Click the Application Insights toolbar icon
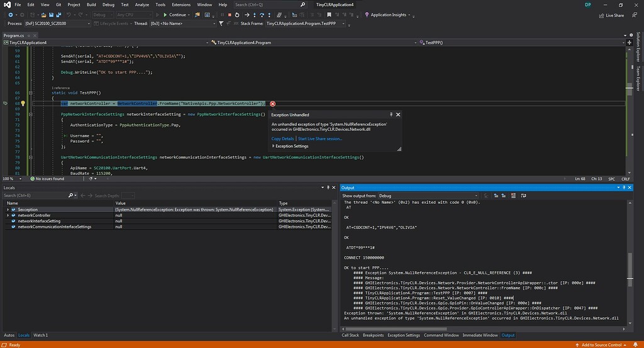644x348 pixels. pyautogui.click(x=366, y=14)
